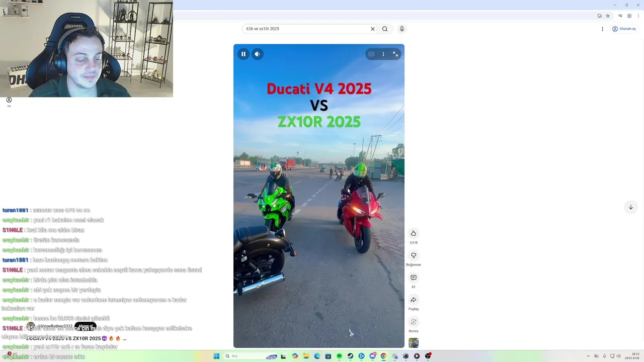
Task: Switch to Chrome on the taskbar
Action: [x=383, y=356]
